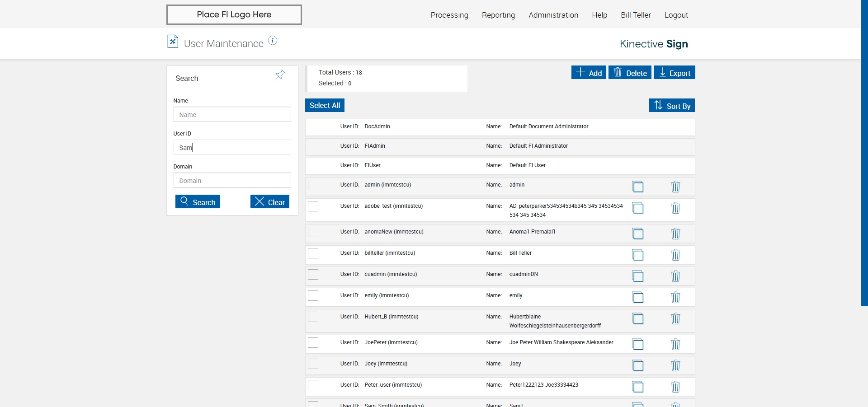
Task: Delete the Joey user via trash icon
Action: click(x=675, y=365)
